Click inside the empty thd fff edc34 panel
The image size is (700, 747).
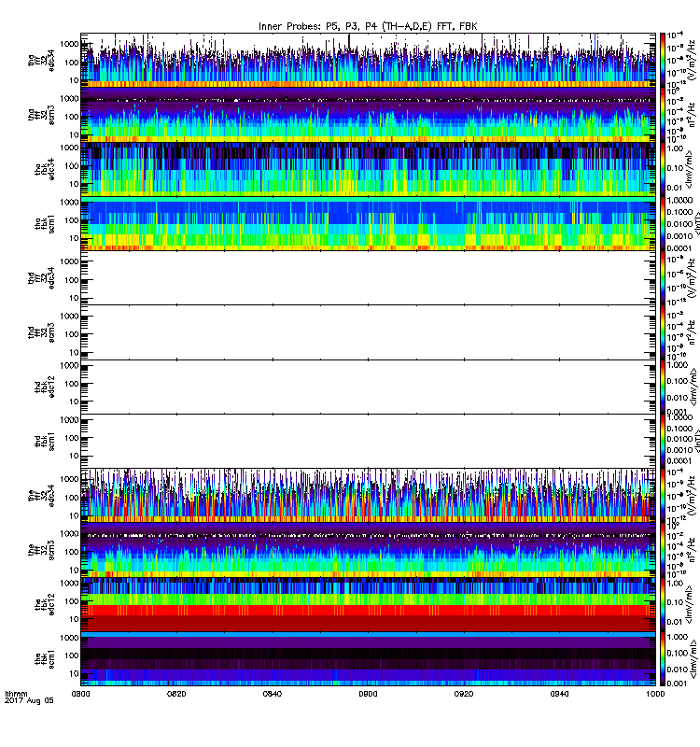coord(368,278)
